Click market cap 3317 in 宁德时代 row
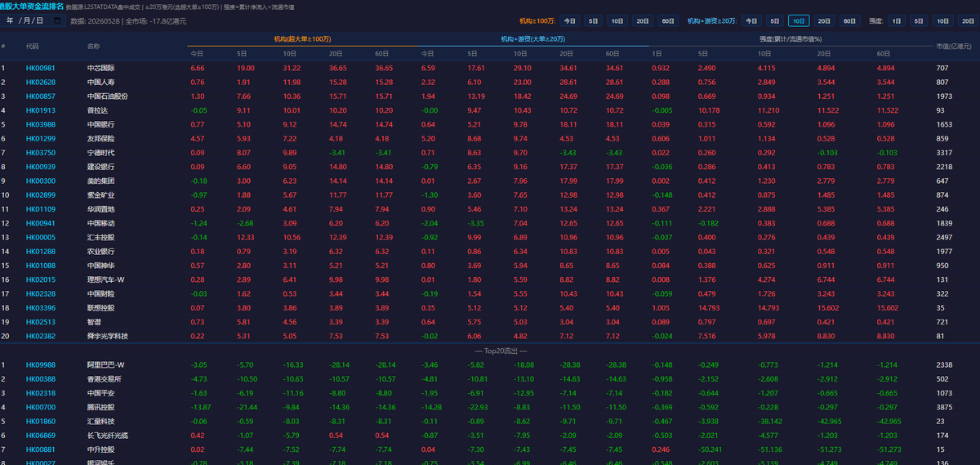This screenshot has width=980, height=465. coord(944,152)
